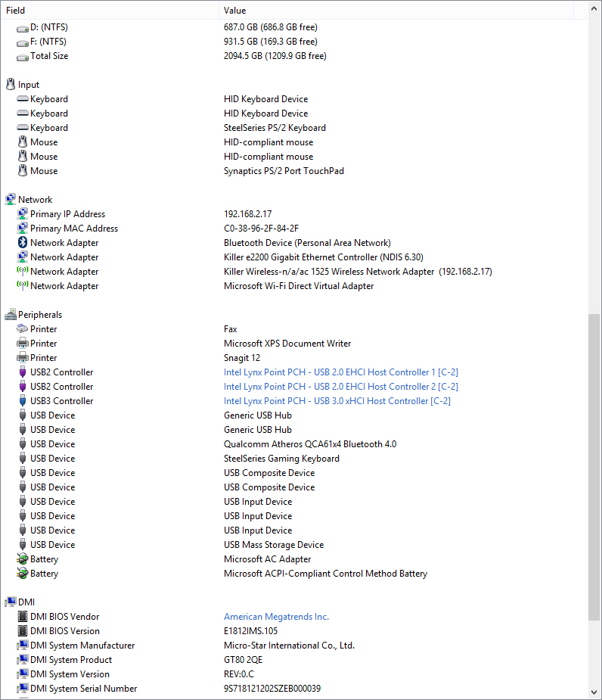The width and height of the screenshot is (602, 700).
Task: Click the scrollbar down arrow
Action: click(594, 692)
